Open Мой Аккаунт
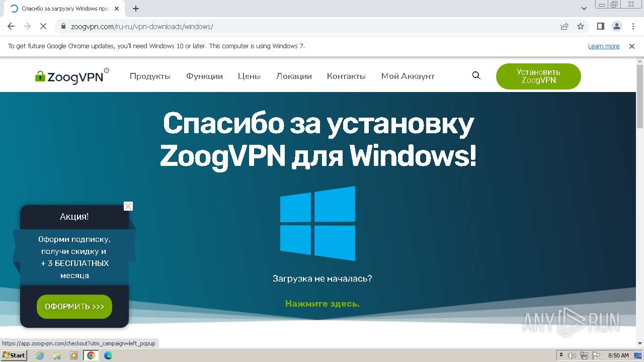 click(408, 76)
